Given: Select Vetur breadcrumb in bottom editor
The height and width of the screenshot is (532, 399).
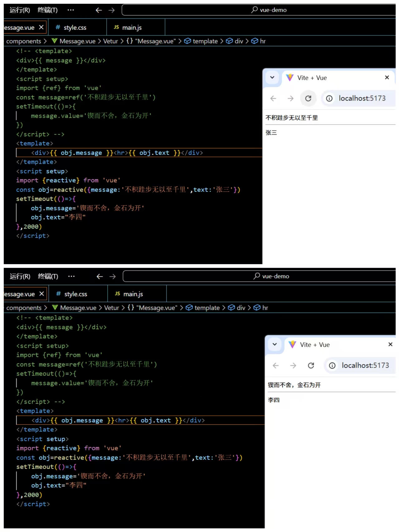Looking at the screenshot, I should [111, 308].
